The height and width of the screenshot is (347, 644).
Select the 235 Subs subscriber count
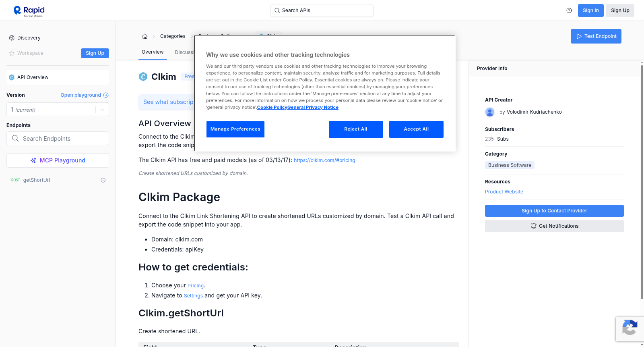[497, 139]
